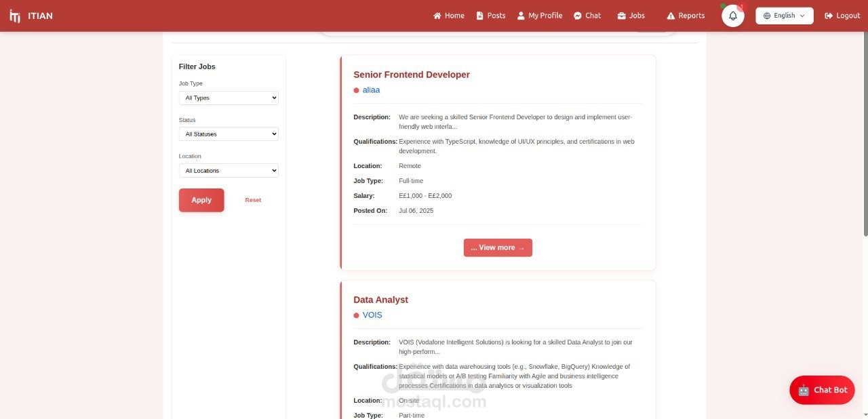Click the Part-time job type value
868x419 pixels.
(412, 415)
